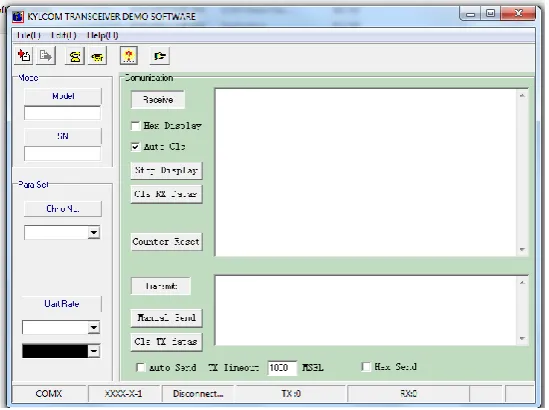Click the COMX status bar entry
The width and height of the screenshot is (549, 410).
(49, 394)
